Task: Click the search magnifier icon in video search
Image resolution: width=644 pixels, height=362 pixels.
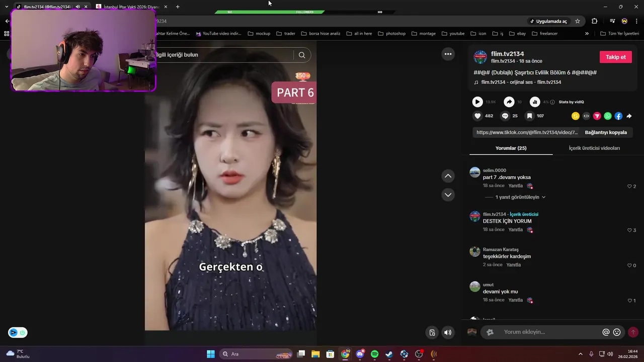Action: (302, 55)
